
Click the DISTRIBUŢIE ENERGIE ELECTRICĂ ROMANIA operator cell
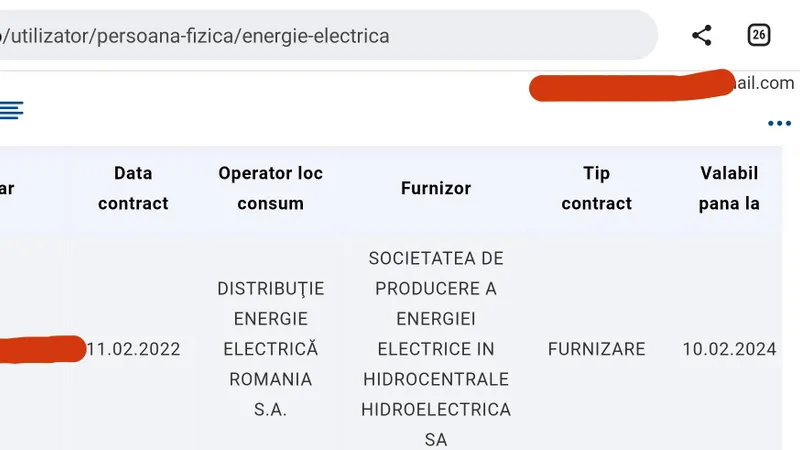(270, 349)
